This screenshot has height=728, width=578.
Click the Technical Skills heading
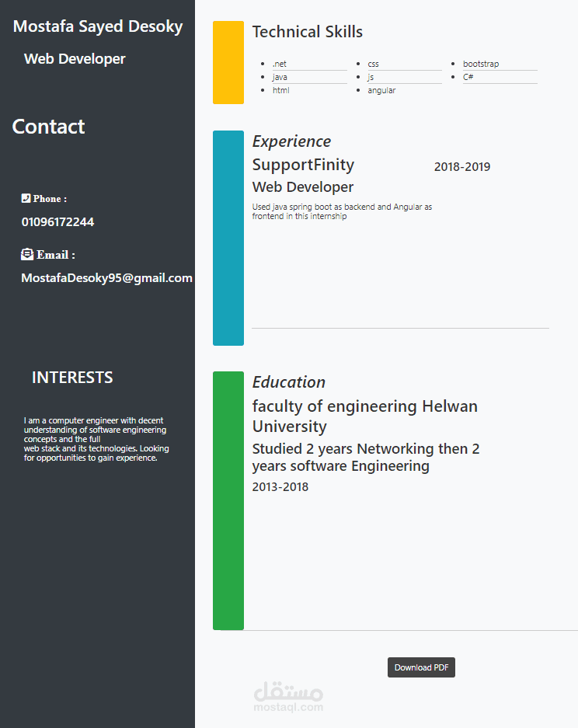click(307, 32)
